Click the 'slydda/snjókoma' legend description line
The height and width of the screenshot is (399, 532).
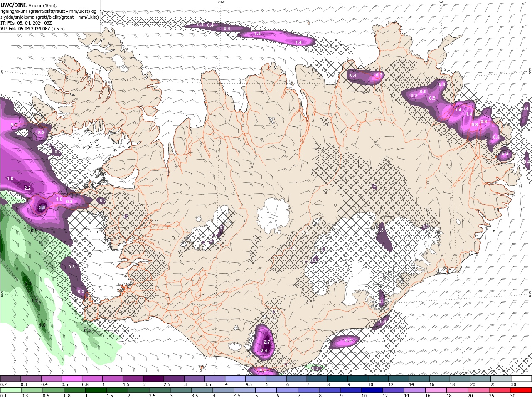click(50, 17)
